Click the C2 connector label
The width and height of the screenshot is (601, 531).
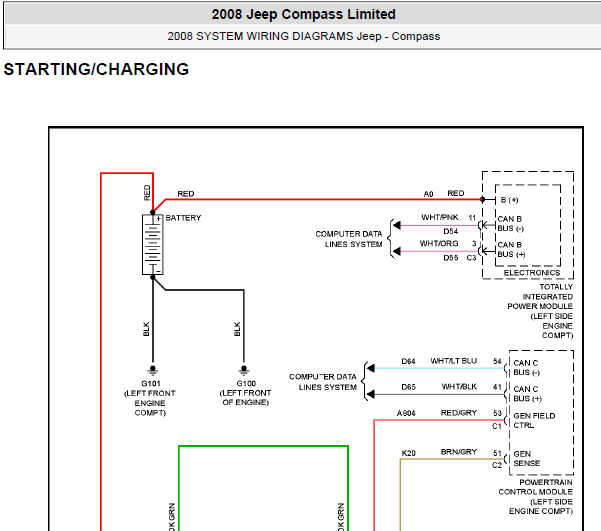[497, 465]
